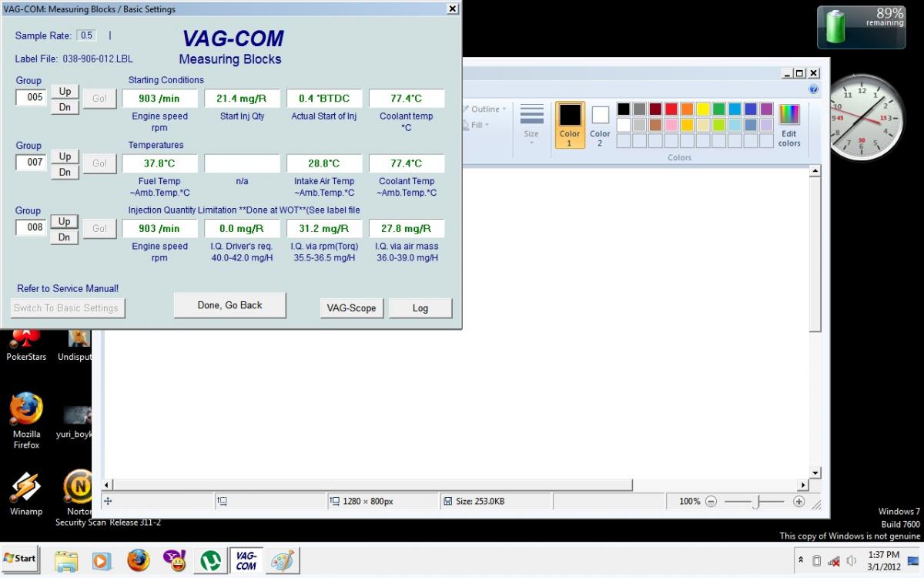The image size is (924, 578).
Task: Select Color 2 in Paint
Action: pos(600,125)
